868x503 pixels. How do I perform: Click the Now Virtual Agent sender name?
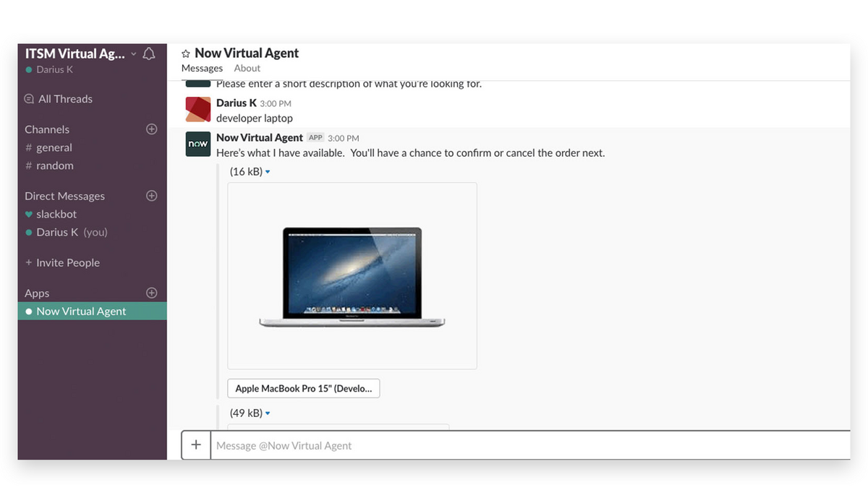(260, 137)
